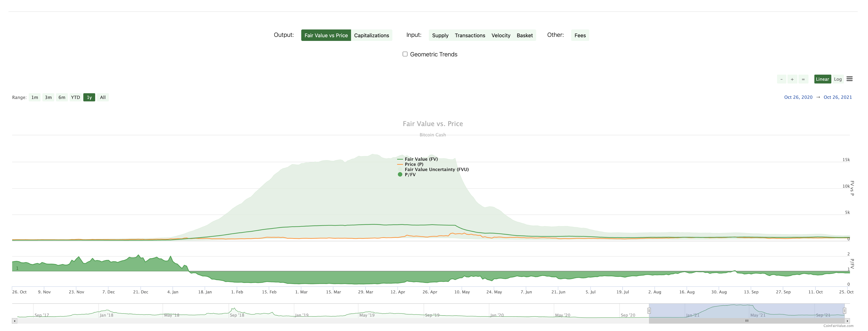Click the CoinFairValue.com credit link

(x=838, y=326)
